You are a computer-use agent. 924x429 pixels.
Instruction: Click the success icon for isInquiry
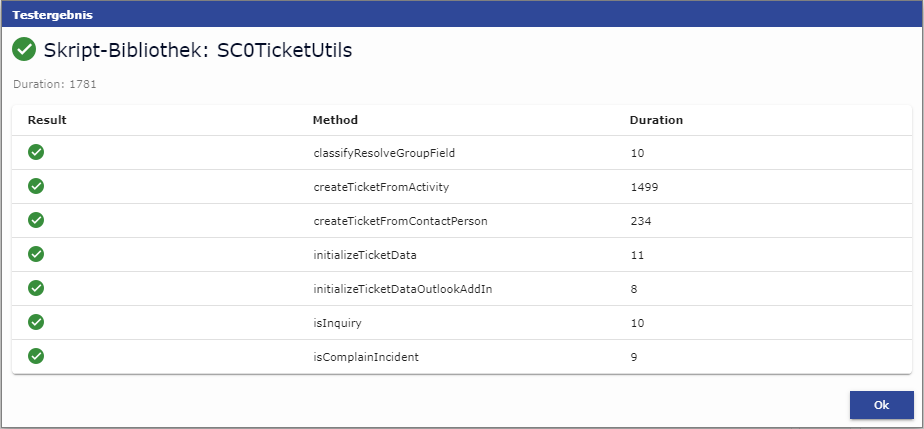36,323
